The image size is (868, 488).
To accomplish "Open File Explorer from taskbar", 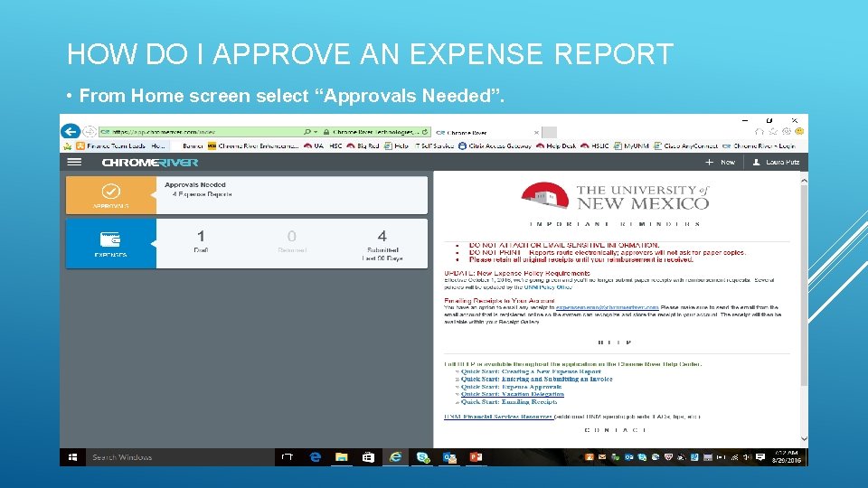I will pyautogui.click(x=342, y=457).
